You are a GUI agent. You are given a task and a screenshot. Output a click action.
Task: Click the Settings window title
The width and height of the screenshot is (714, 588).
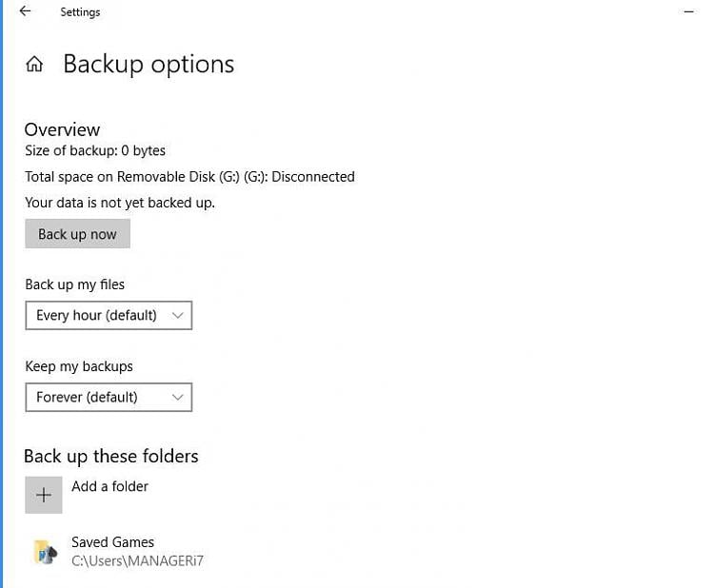[x=80, y=11]
